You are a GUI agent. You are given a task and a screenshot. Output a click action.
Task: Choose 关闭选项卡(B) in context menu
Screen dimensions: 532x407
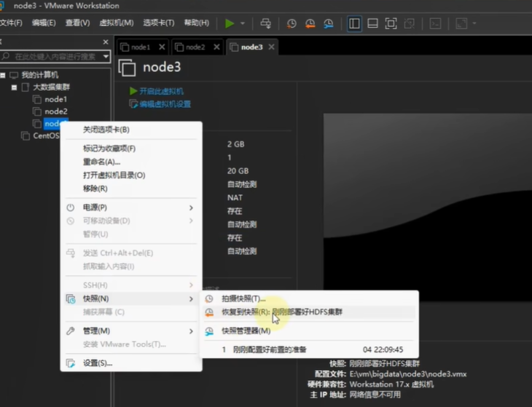pos(131,130)
